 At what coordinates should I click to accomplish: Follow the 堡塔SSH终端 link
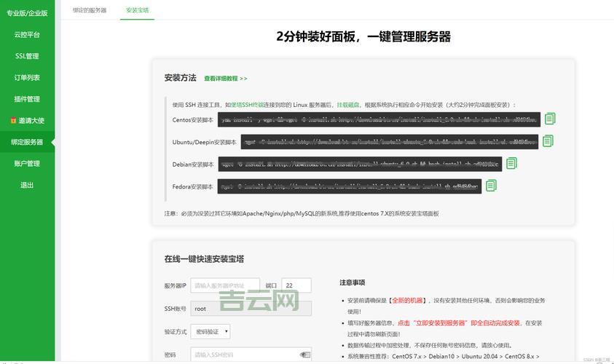pos(248,105)
